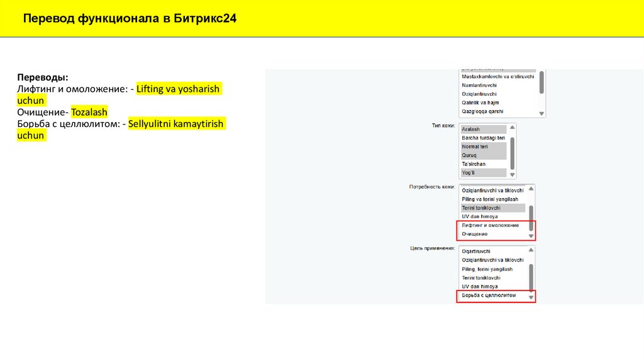Select Oziqlantiruvchi va tiklovchi in Потребность кожи
The width and height of the screenshot is (644, 361).
493,191
